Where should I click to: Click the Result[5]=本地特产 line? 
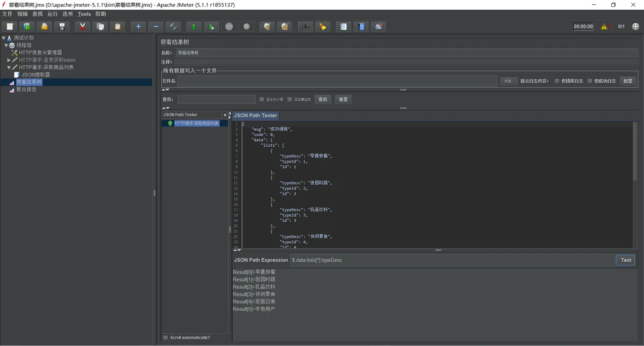254,309
